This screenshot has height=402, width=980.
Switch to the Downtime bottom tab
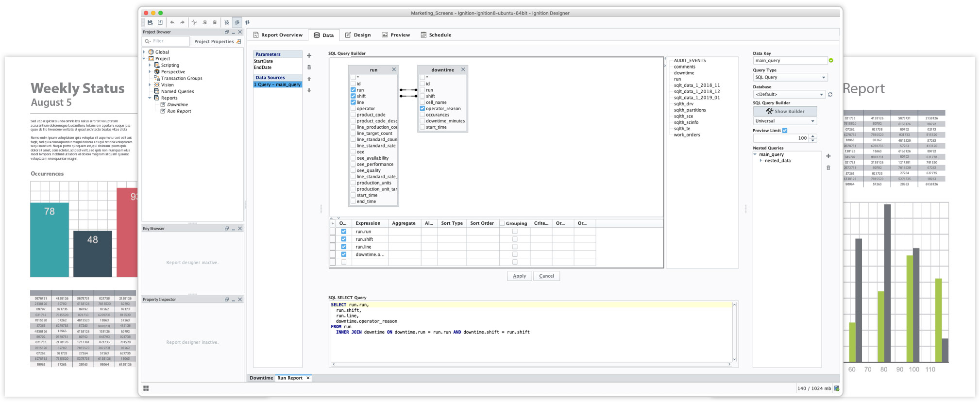(261, 378)
